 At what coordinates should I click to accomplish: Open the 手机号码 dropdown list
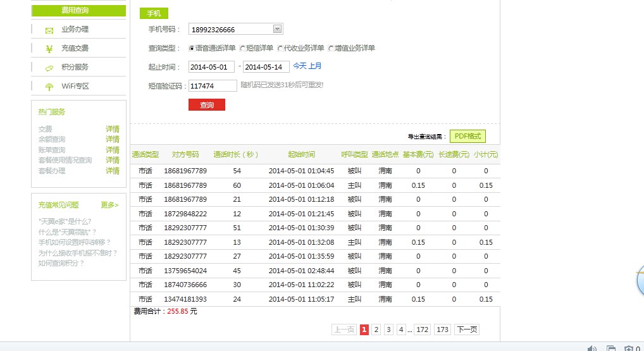point(277,29)
